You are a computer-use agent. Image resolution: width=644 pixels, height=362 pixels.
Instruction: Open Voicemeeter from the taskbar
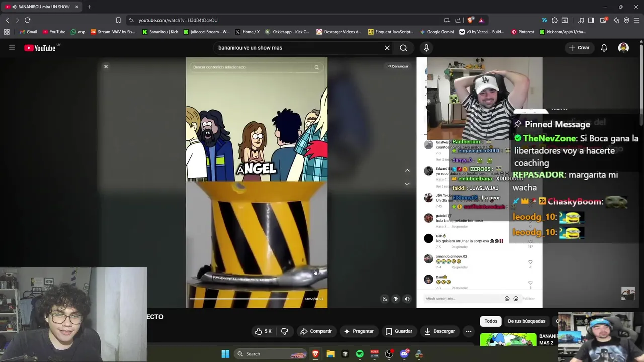pos(374,354)
